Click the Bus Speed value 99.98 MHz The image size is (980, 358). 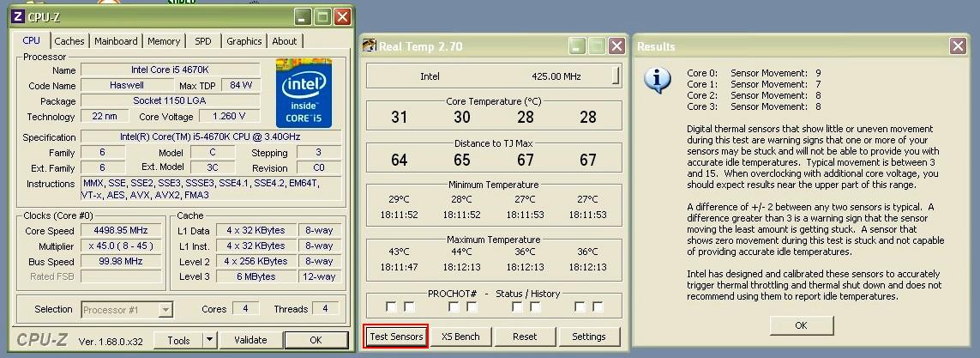tap(121, 262)
